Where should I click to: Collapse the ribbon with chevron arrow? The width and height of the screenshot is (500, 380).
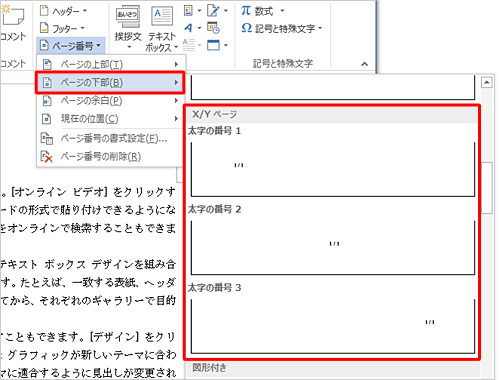coord(365,64)
